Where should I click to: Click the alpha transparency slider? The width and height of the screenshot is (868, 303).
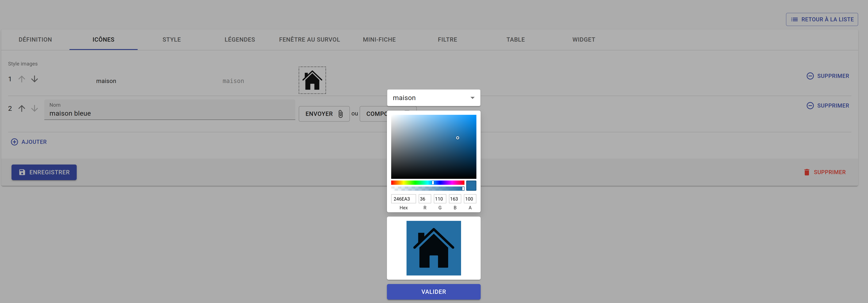[428, 189]
